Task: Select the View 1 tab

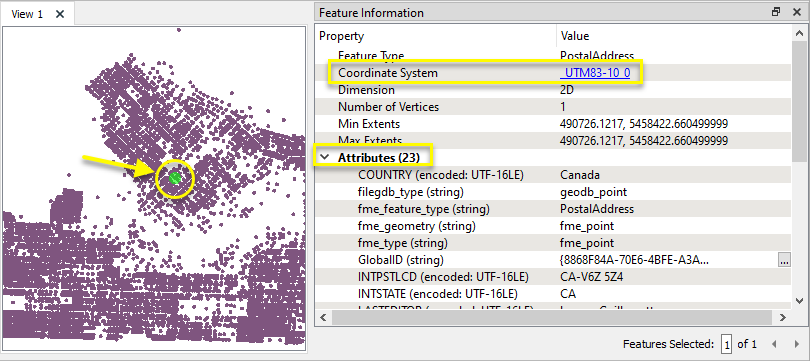Action: (x=27, y=14)
